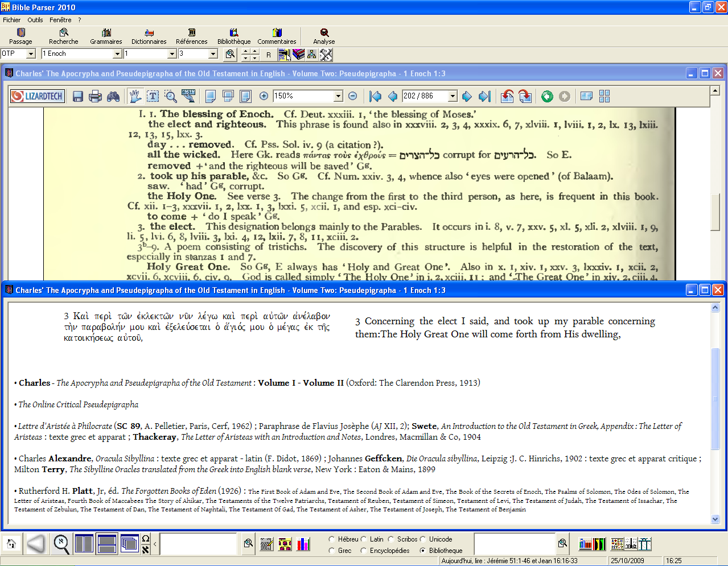Image resolution: width=728 pixels, height=566 pixels.
Task: Click the upper viewer vertical scrollbar thumb
Action: pos(715,212)
